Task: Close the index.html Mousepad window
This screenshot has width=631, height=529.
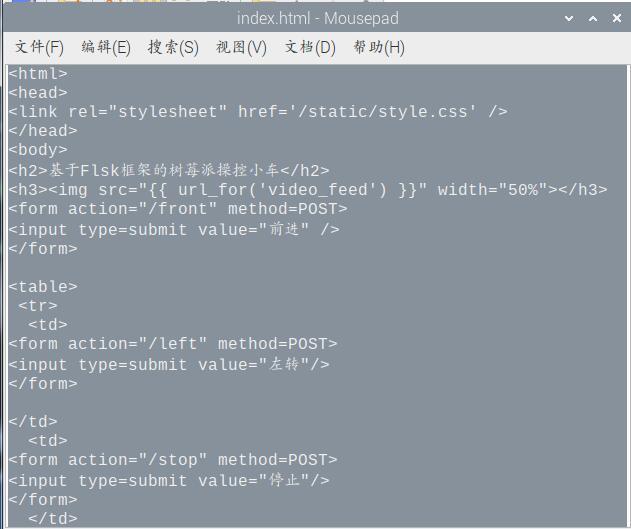Action: pos(615,18)
